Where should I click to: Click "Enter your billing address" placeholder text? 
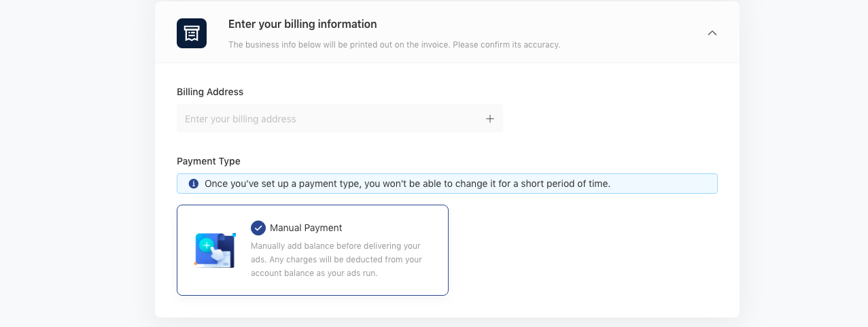point(241,119)
